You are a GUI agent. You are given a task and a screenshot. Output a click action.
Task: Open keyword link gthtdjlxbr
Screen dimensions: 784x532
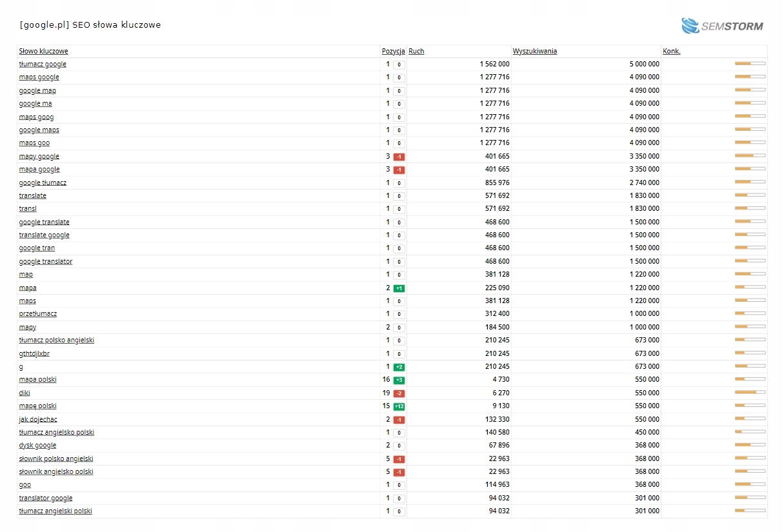point(34,354)
